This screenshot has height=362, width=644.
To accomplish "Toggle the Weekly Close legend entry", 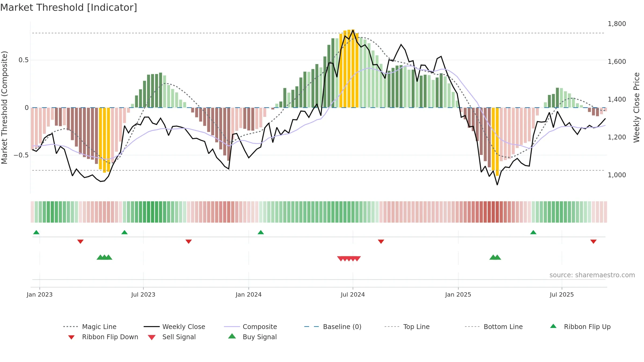I will pyautogui.click(x=174, y=327).
